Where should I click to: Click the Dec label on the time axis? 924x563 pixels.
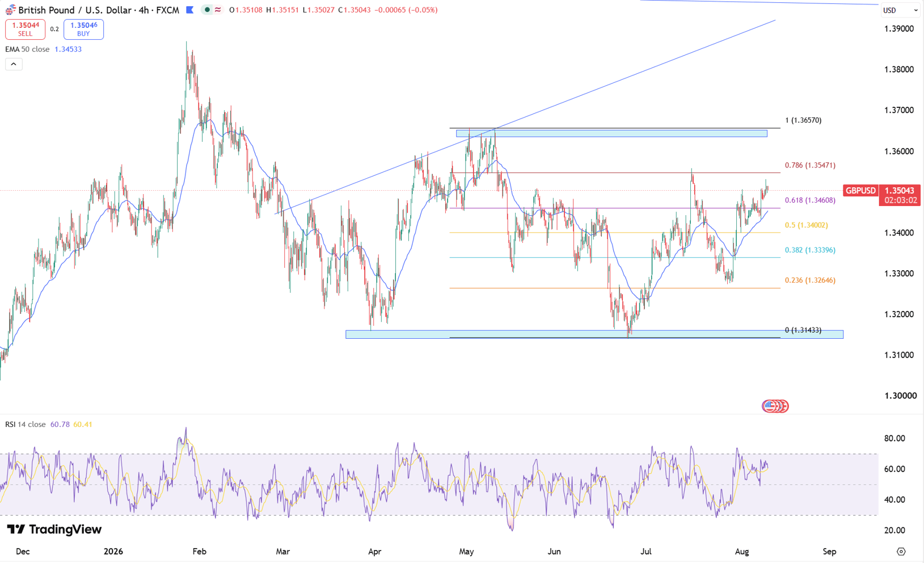[x=23, y=552]
